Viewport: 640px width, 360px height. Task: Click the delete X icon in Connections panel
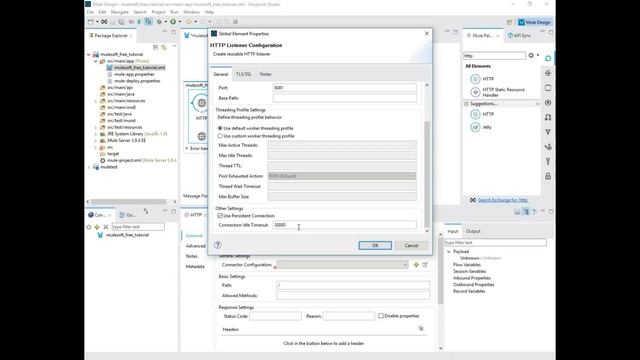106,227
